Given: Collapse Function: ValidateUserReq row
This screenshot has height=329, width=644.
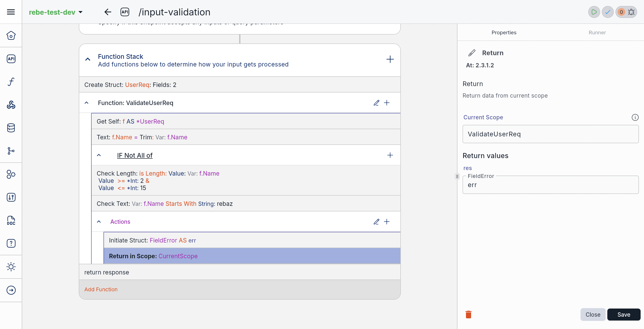Looking at the screenshot, I should coord(86,103).
